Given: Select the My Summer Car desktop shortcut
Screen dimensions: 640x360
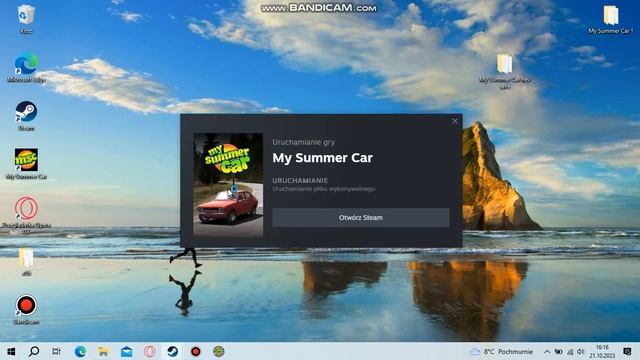Looking at the screenshot, I should click(26, 164).
